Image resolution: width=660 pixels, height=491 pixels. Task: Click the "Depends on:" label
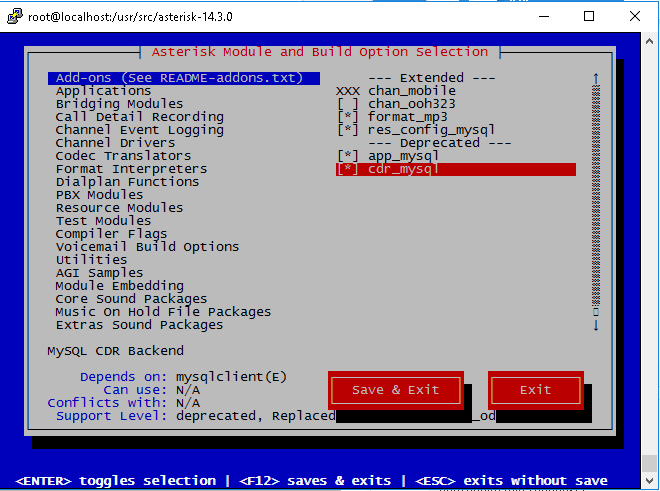coord(123,377)
